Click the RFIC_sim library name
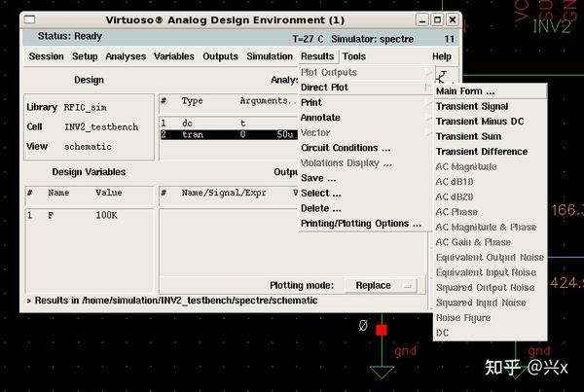This screenshot has width=584, height=392. pyautogui.click(x=86, y=108)
